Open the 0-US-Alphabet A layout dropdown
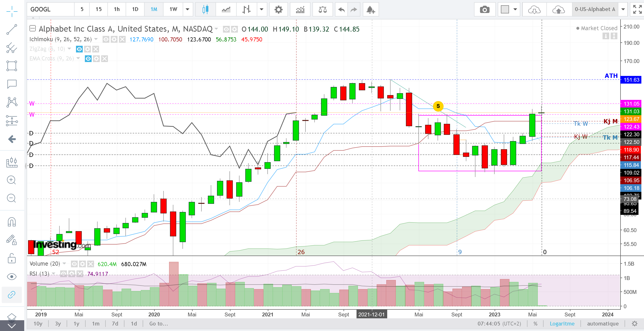The image size is (644, 331). [623, 10]
